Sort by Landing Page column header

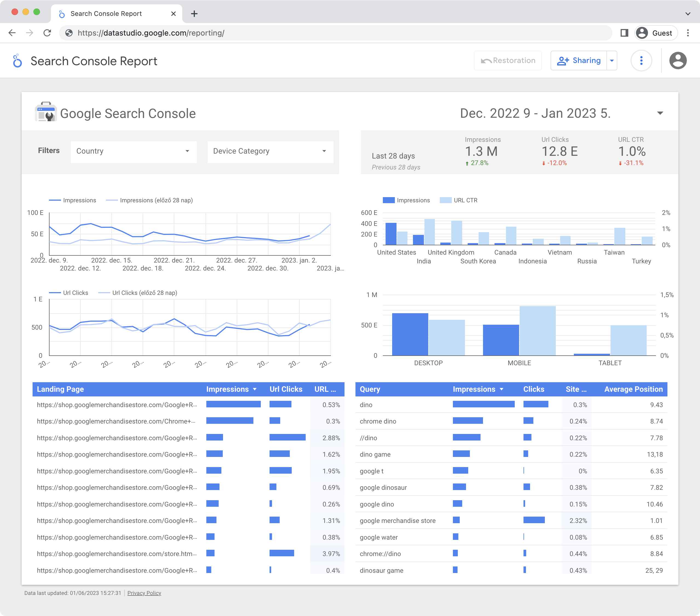point(60,389)
